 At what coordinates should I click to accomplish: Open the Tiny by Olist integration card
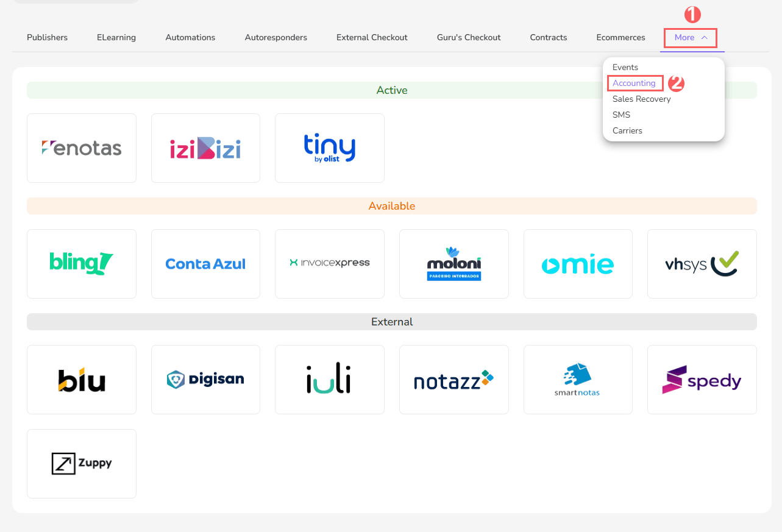click(x=330, y=148)
